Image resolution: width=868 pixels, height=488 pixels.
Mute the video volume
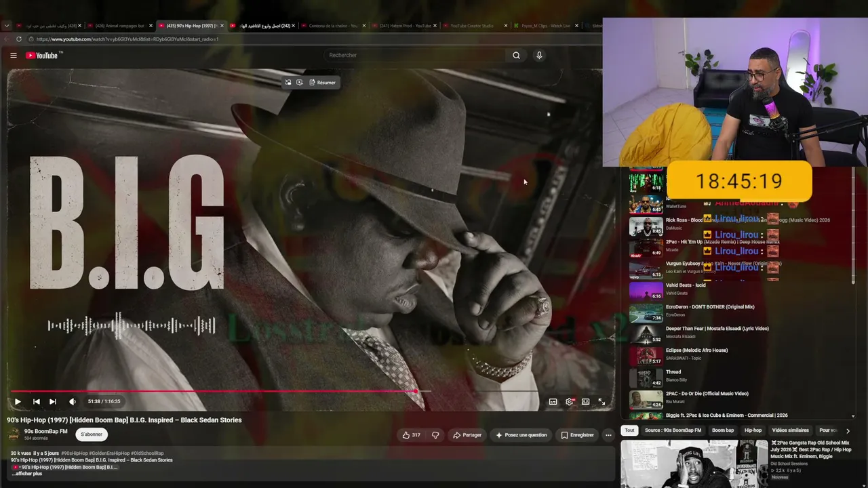(73, 401)
